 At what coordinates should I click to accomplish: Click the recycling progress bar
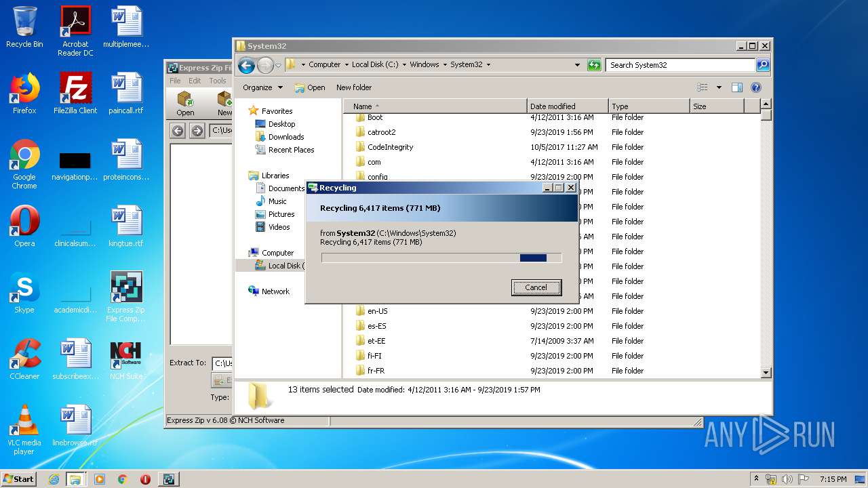[x=441, y=258]
